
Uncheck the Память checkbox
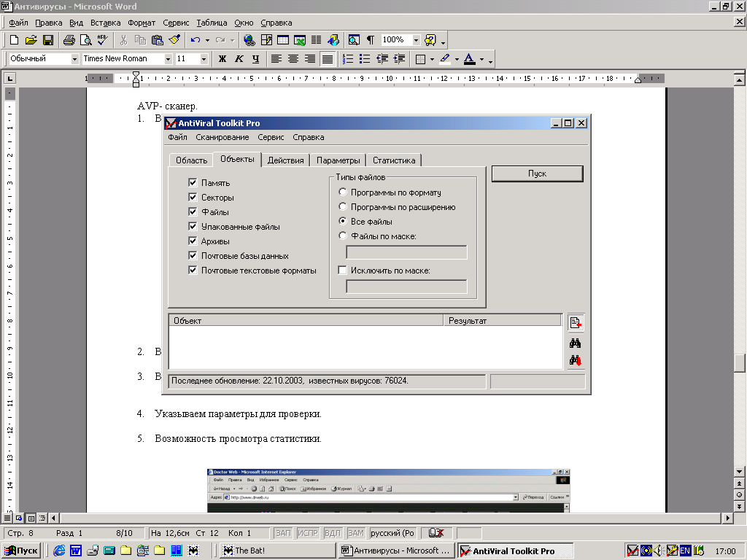click(x=193, y=182)
